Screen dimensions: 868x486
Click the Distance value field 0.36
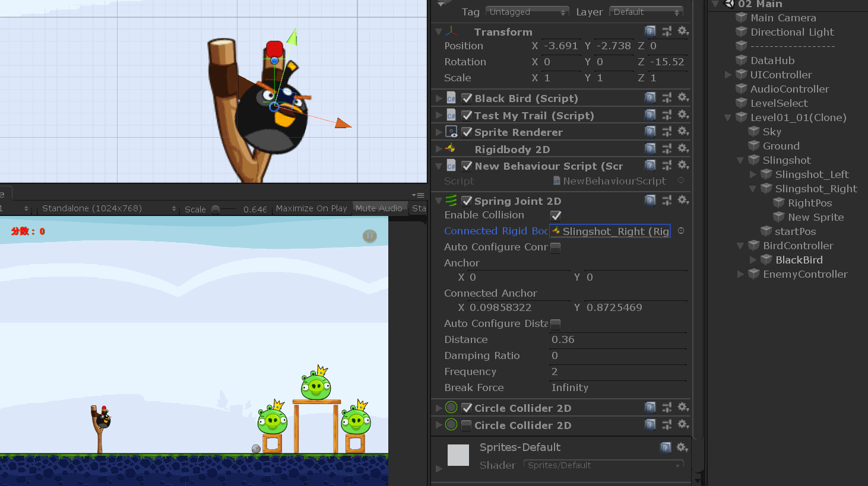click(618, 339)
